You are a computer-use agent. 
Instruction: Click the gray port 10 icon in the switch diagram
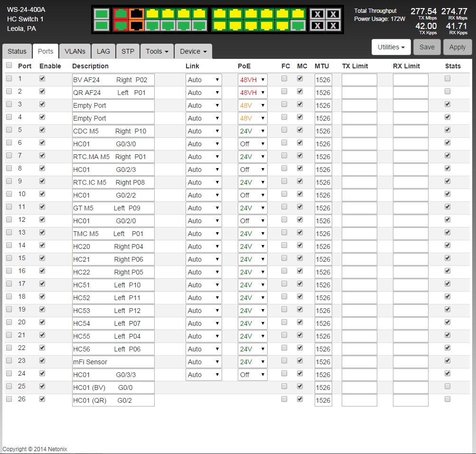coord(184,26)
